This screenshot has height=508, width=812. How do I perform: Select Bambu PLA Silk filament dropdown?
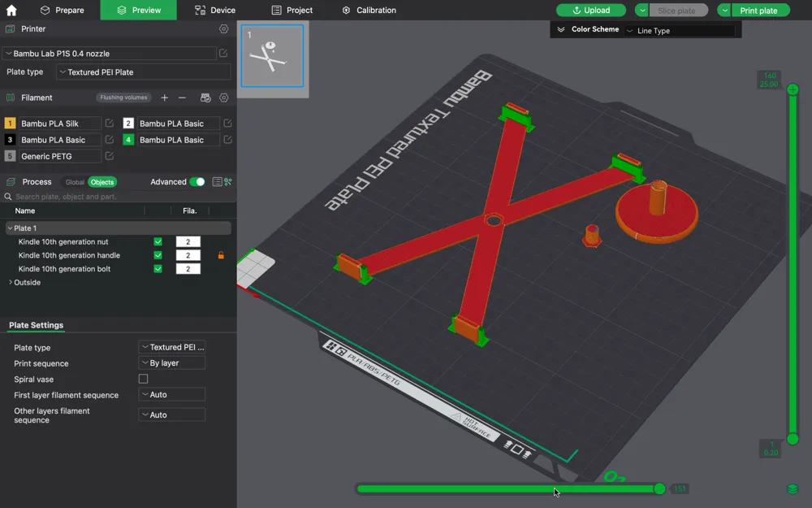[60, 124]
